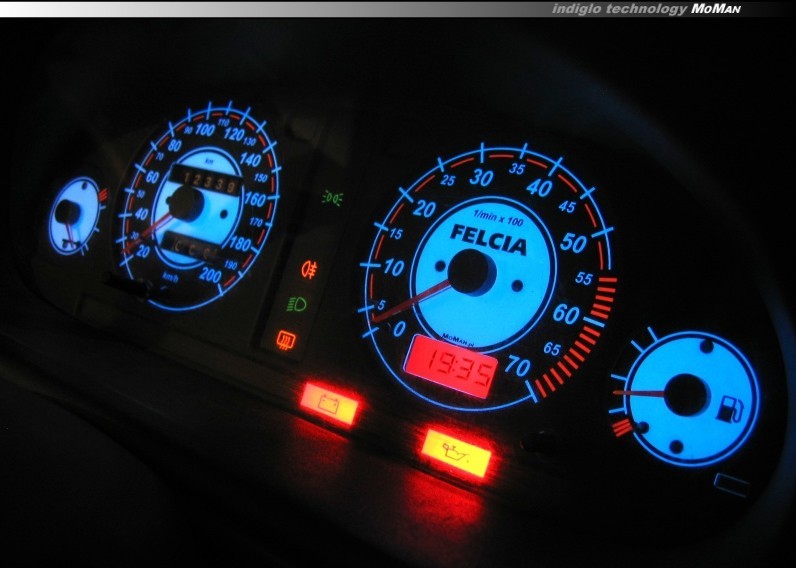Screen dimensions: 796x568
Task: Click the FELCIA label on tachometer
Action: click(488, 234)
